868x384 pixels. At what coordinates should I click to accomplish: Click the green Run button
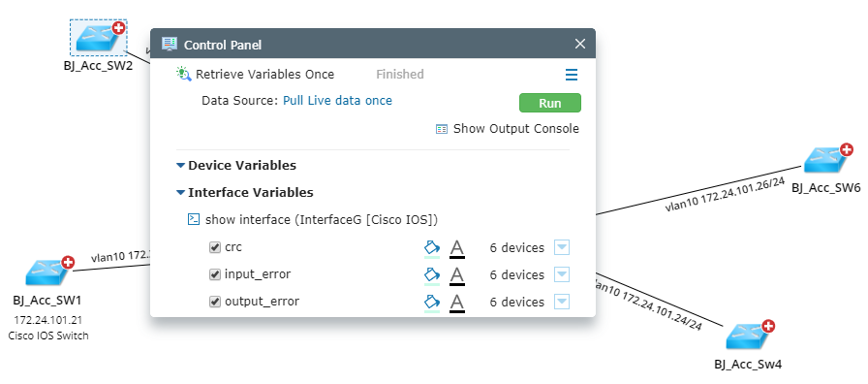pos(549,103)
